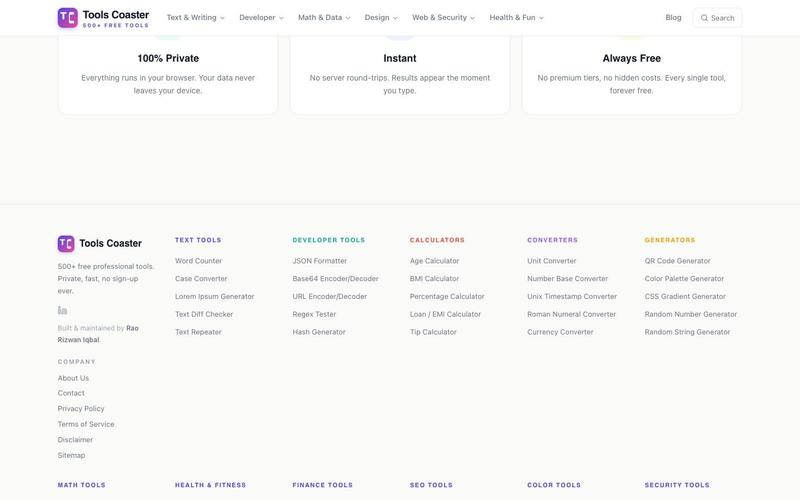Open the Math & Data dropdown
The width and height of the screenshot is (800, 500).
click(324, 17)
